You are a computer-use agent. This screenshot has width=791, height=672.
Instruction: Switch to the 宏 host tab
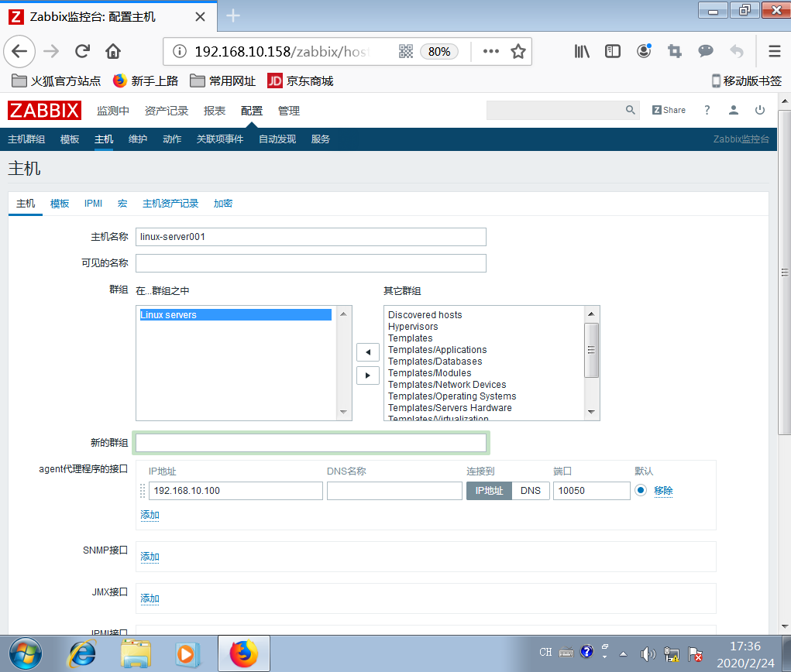122,204
